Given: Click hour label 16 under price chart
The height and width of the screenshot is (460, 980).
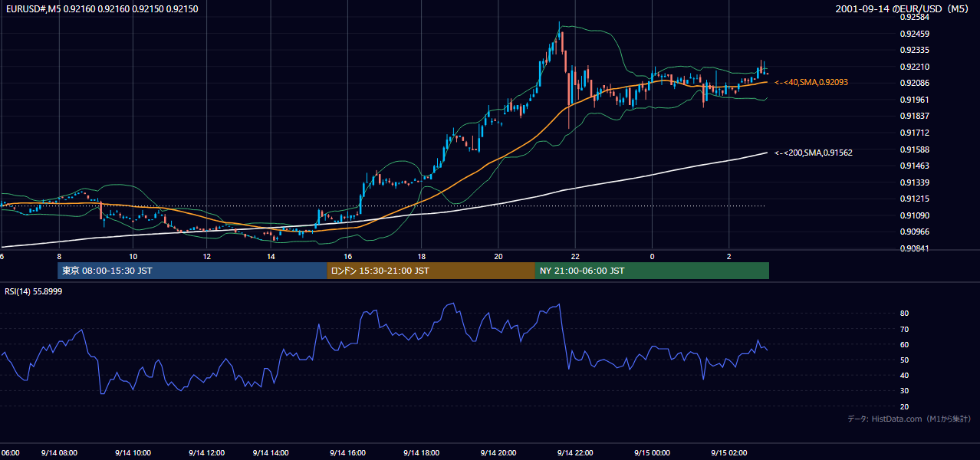Looking at the screenshot, I should 348,256.
